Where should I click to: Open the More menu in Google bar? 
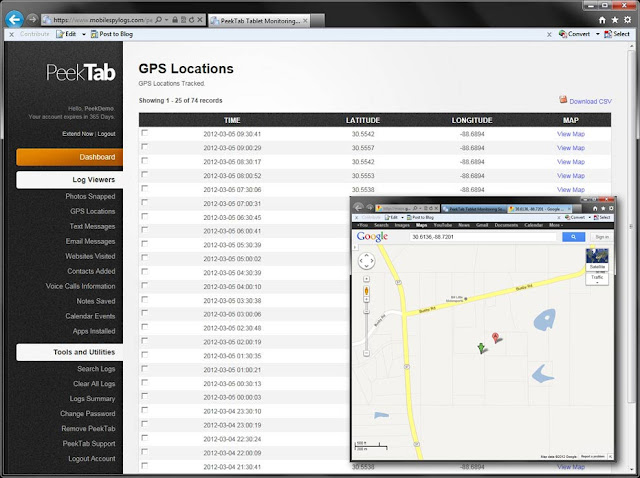click(x=556, y=225)
